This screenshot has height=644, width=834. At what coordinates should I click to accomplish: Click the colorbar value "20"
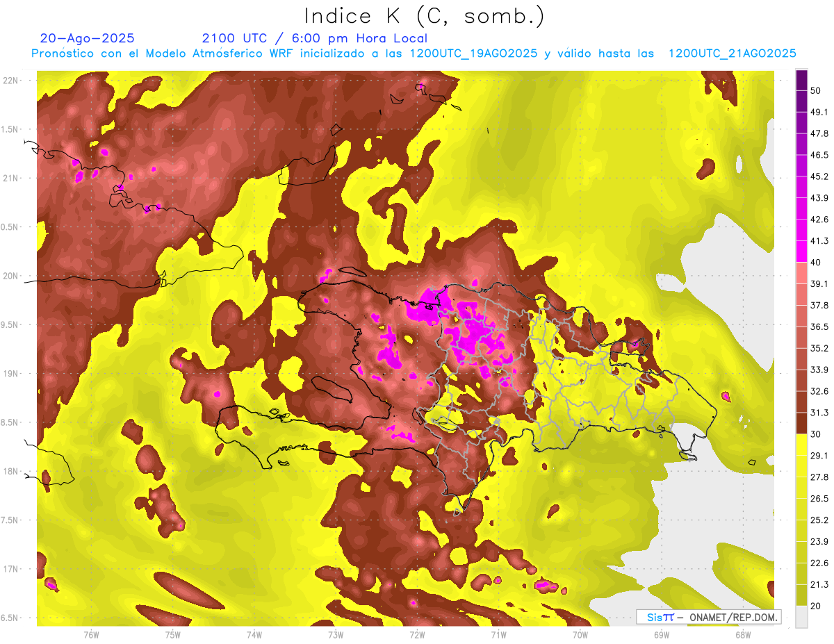[815, 605]
